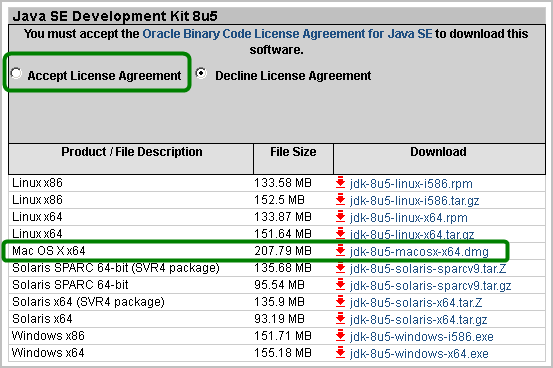
Task: Click red arrow icon for jdk-8u5-windows-i586.exe
Action: tap(340, 336)
